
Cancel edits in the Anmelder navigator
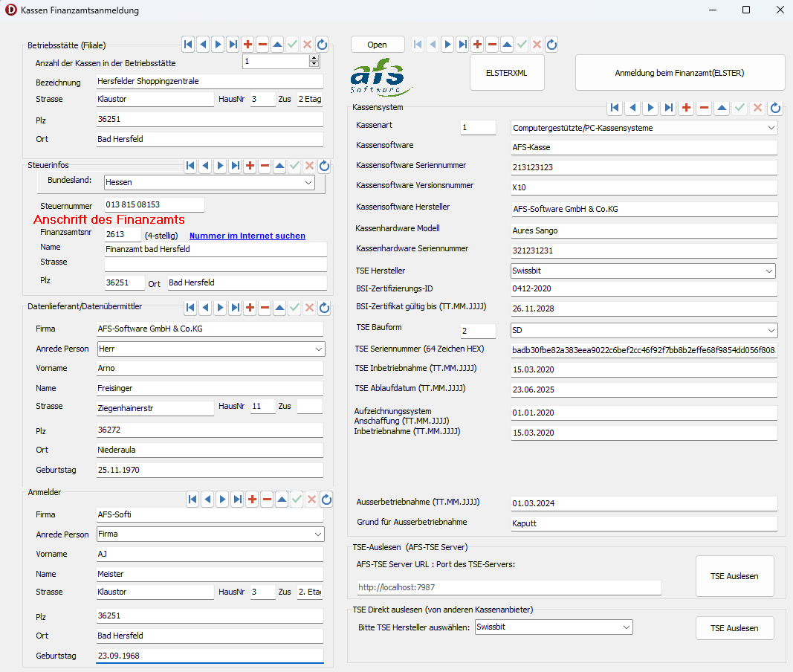tap(311, 499)
